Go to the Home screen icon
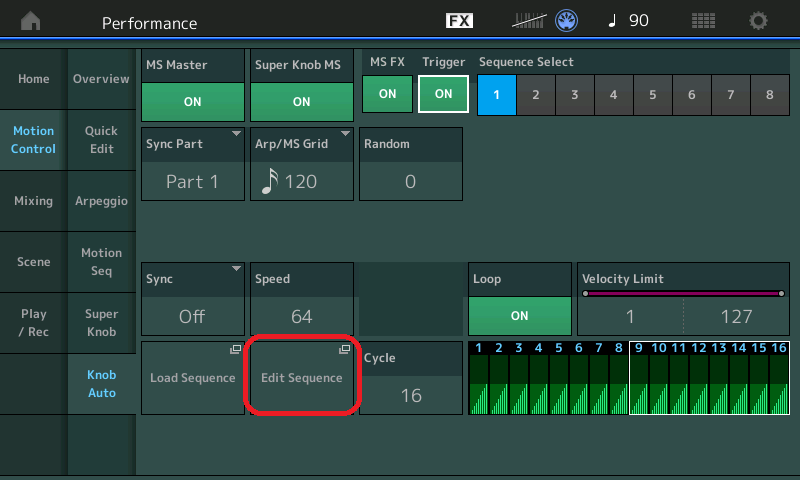The height and width of the screenshot is (480, 800). [31, 20]
